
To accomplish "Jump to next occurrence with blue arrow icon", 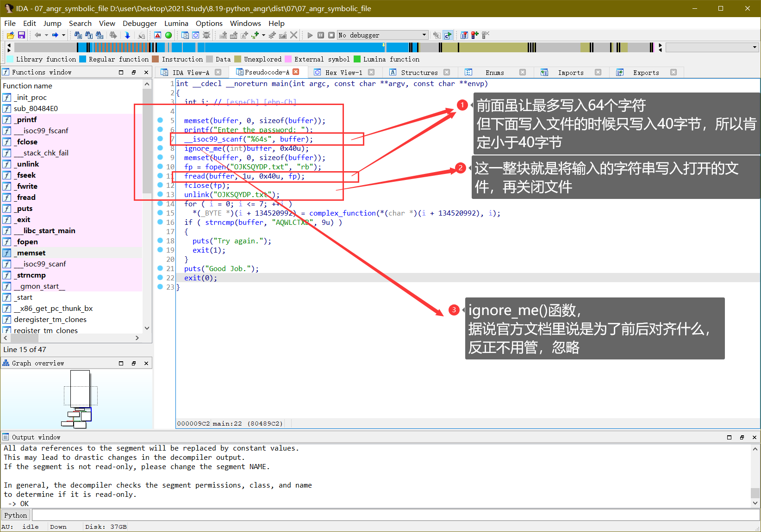I will tap(128, 35).
